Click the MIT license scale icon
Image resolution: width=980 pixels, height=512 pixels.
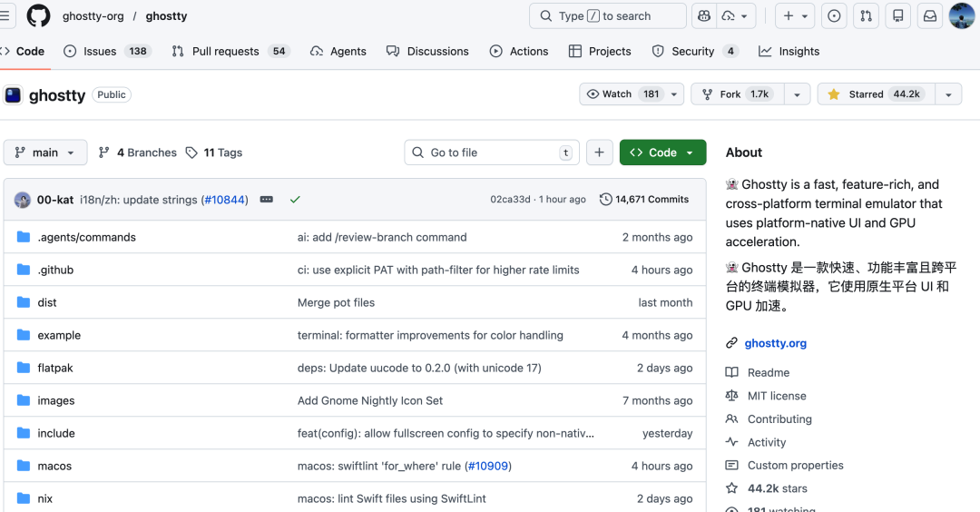pos(732,396)
